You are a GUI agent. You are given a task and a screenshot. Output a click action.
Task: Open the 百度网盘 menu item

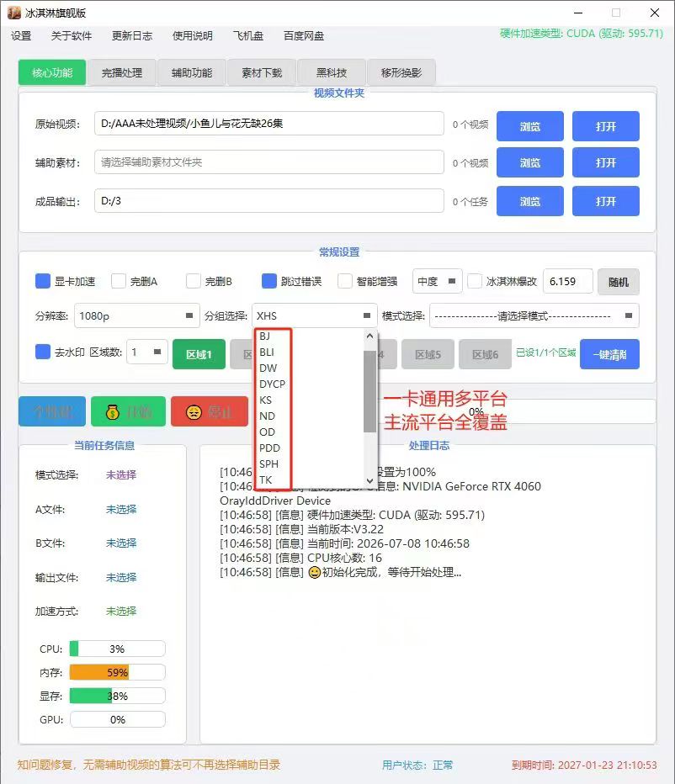pos(304,36)
